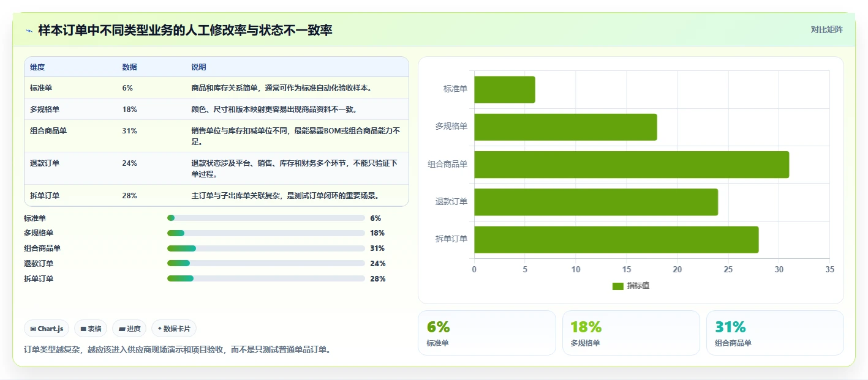
Task: Click the 31% value in the table
Action: (x=129, y=131)
